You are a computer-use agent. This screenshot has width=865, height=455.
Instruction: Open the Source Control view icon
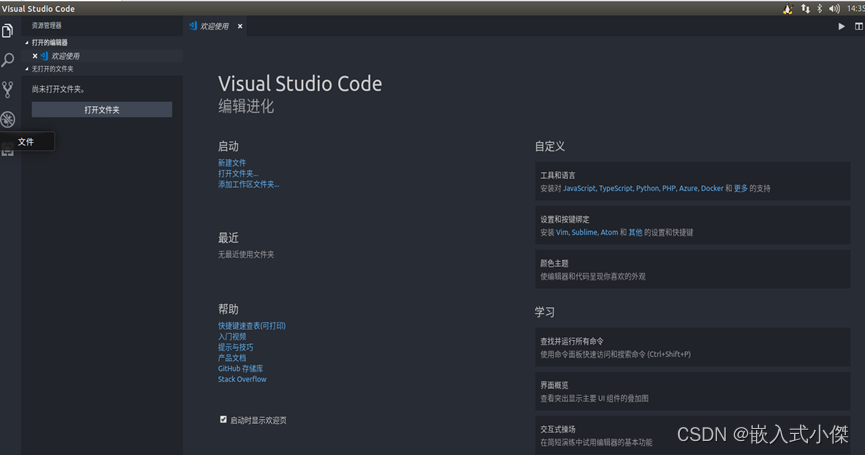point(8,89)
